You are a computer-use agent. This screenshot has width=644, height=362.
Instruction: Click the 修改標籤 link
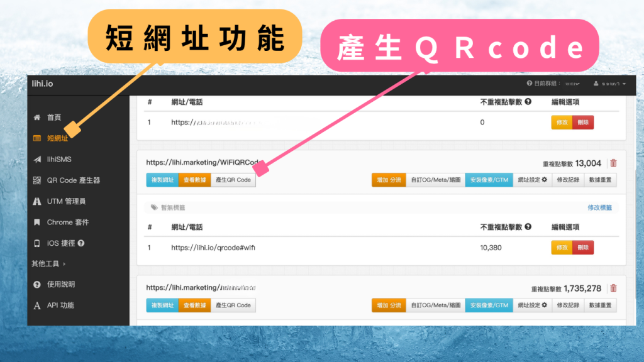(599, 206)
